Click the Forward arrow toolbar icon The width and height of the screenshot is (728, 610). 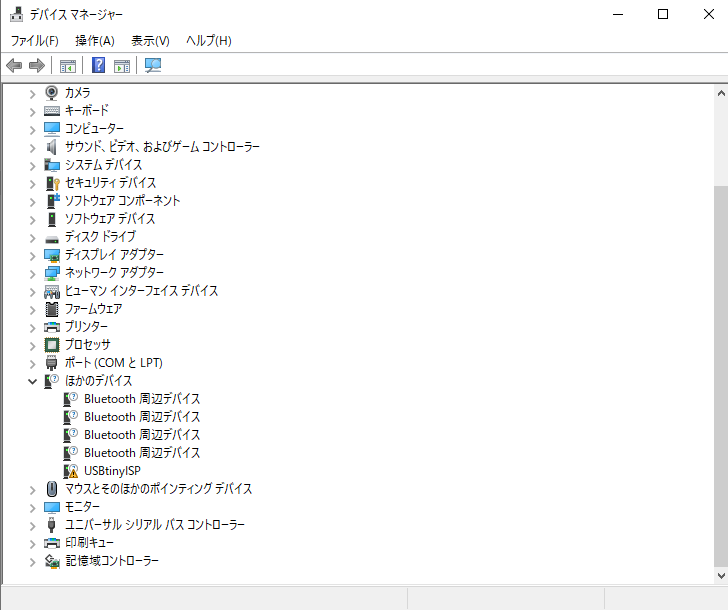(37, 65)
